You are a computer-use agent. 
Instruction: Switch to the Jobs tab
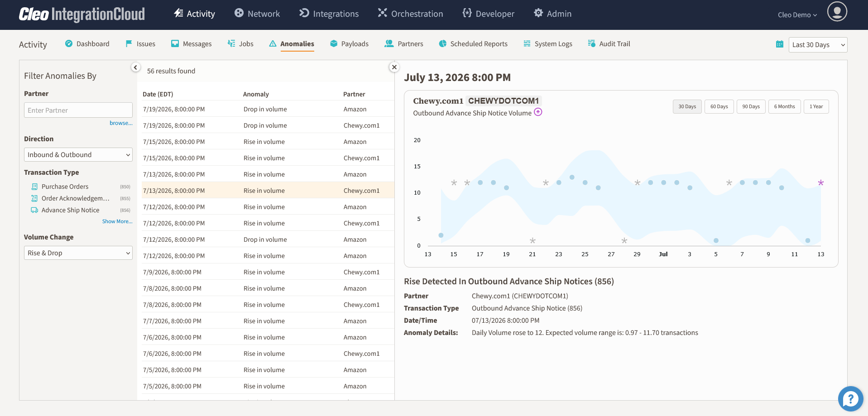pyautogui.click(x=240, y=44)
